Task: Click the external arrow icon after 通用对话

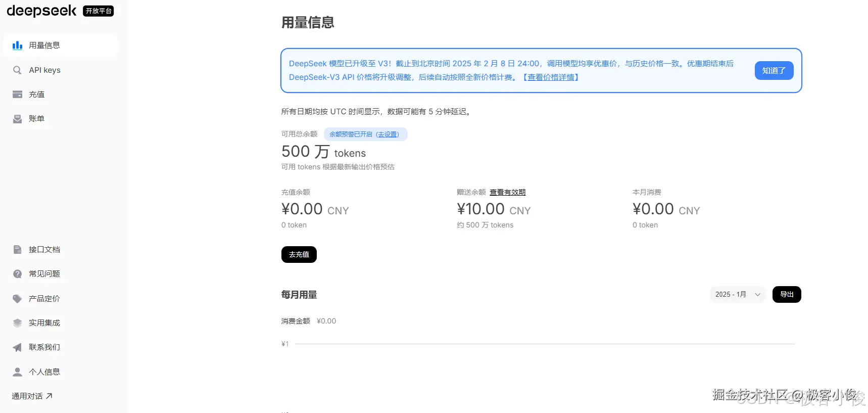Action: tap(49, 396)
